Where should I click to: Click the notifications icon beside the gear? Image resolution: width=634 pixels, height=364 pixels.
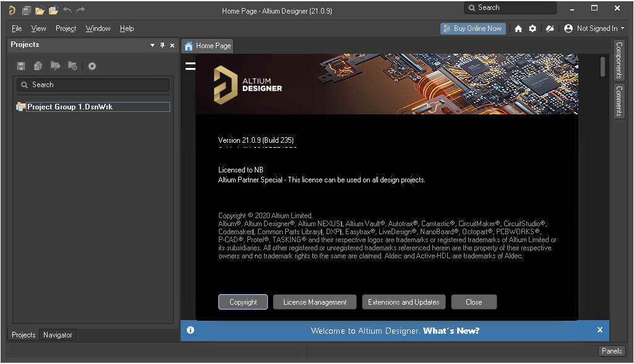pyautogui.click(x=550, y=28)
